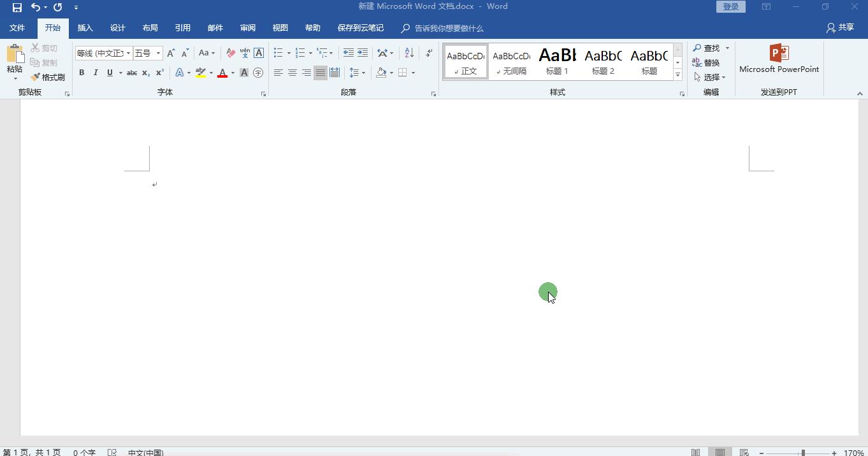Image resolution: width=868 pixels, height=456 pixels.
Task: Select the 标题 1 style
Action: point(557,62)
